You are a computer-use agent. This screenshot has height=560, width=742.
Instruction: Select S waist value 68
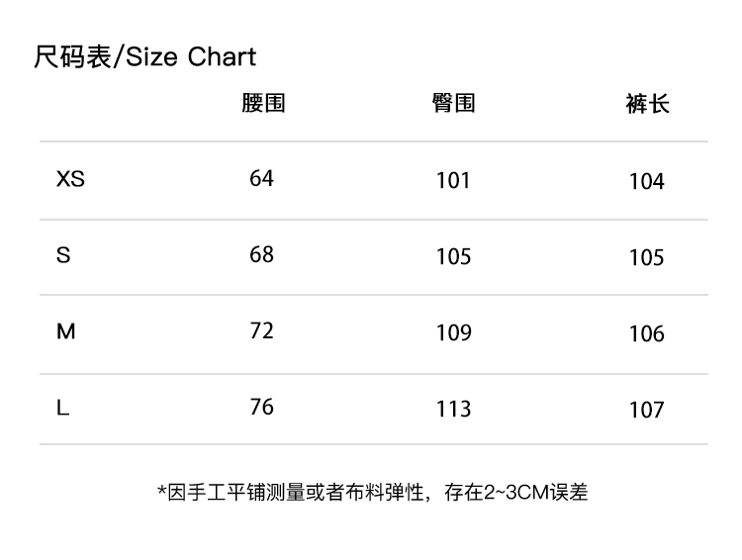261,254
